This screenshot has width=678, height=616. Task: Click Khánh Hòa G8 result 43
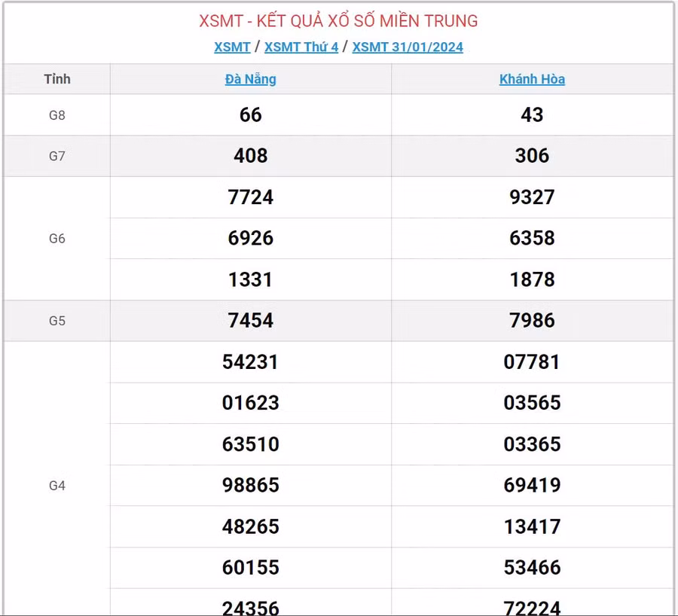(532, 115)
